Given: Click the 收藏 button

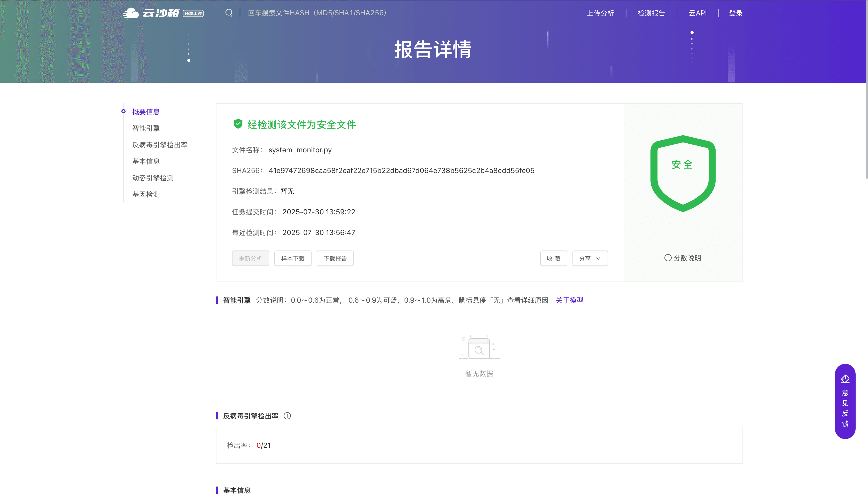Looking at the screenshot, I should point(553,259).
